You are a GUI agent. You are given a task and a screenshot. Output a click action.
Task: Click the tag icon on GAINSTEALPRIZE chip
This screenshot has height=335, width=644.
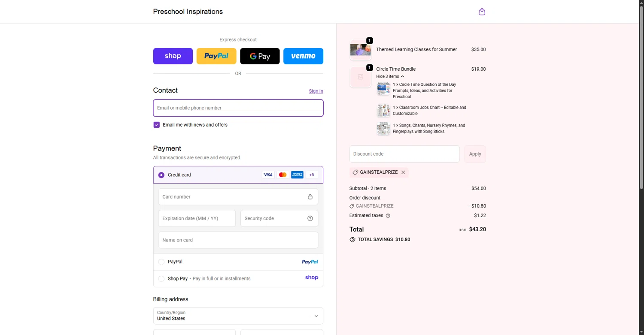point(355,172)
